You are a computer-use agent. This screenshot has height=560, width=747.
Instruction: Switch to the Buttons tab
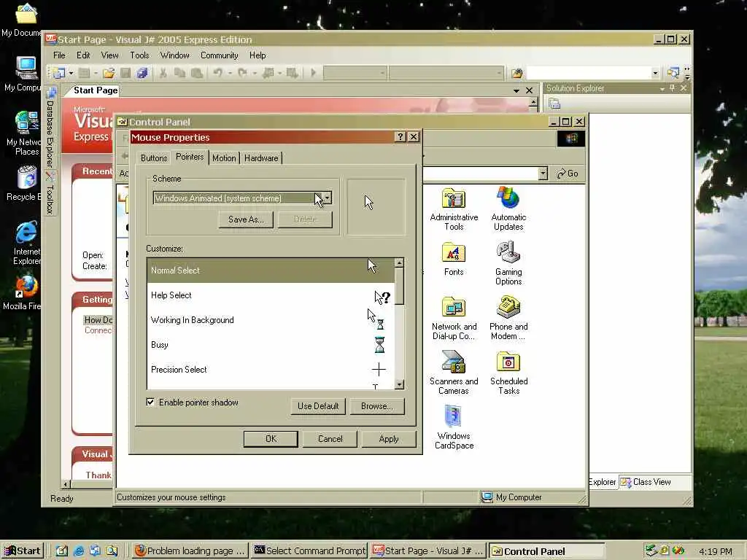pyautogui.click(x=154, y=158)
